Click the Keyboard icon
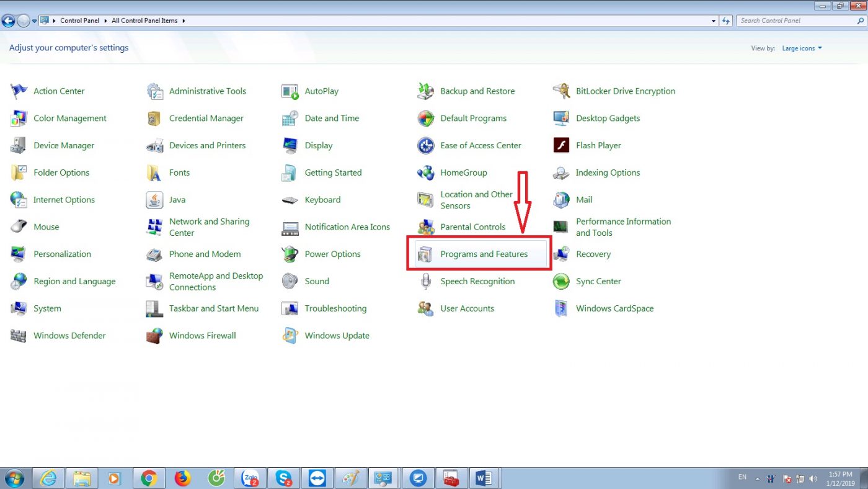 (290, 200)
